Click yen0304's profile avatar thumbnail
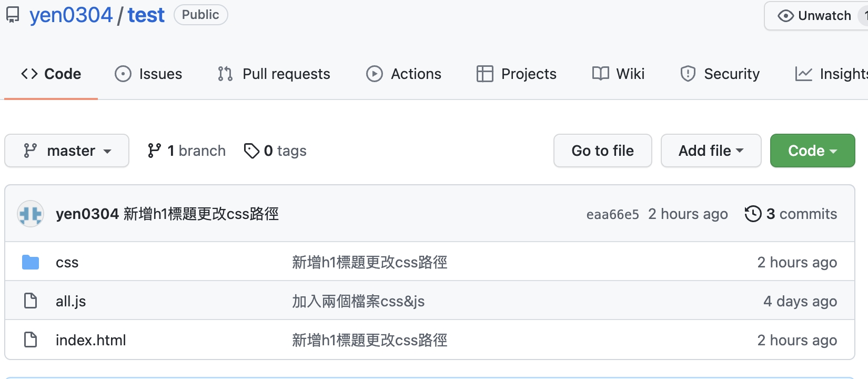The height and width of the screenshot is (379, 868). [31, 214]
